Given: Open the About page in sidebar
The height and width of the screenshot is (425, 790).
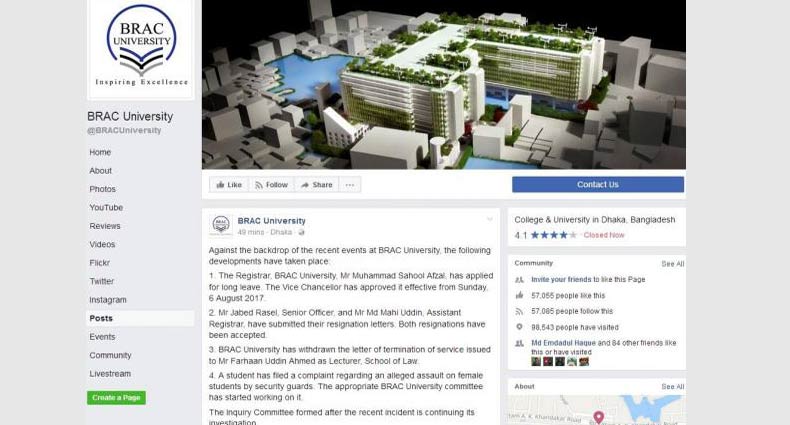Looking at the screenshot, I should [101, 171].
